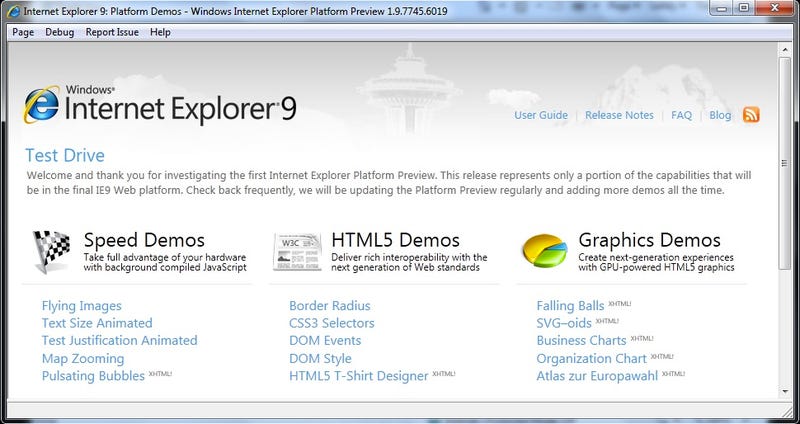The image size is (800, 424).
Task: Click the XHTML! tag beside Business Charts
Action: pos(641,338)
